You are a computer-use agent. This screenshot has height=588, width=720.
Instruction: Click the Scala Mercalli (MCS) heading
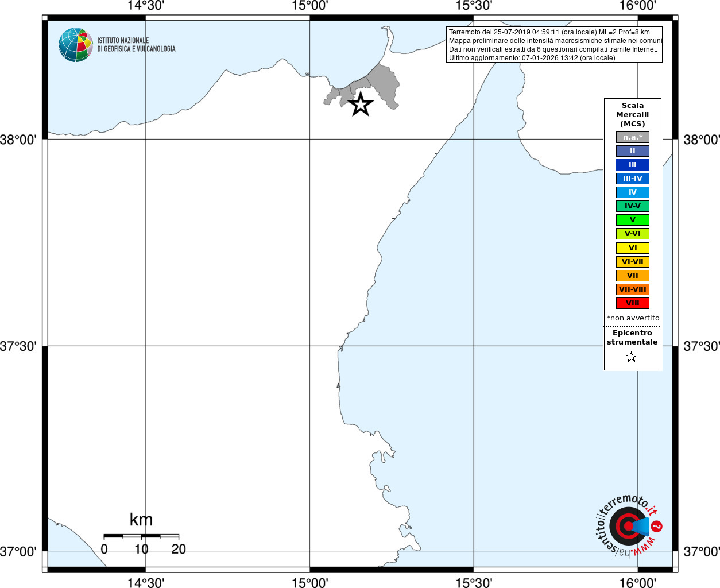[x=633, y=115]
